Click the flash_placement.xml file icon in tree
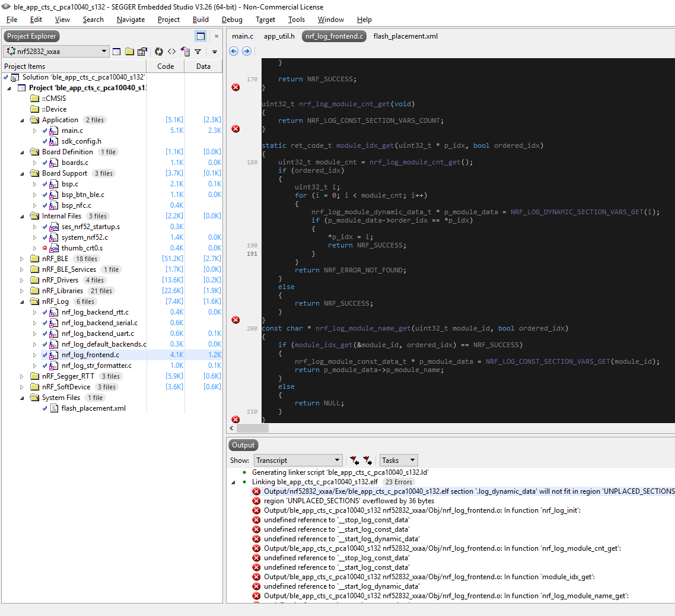This screenshot has height=616, width=675. (x=54, y=408)
